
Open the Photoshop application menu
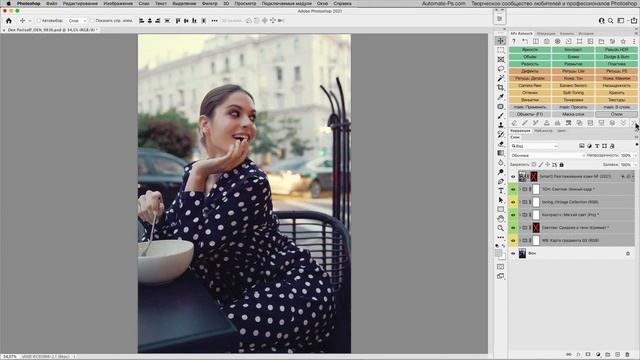pyautogui.click(x=29, y=3)
